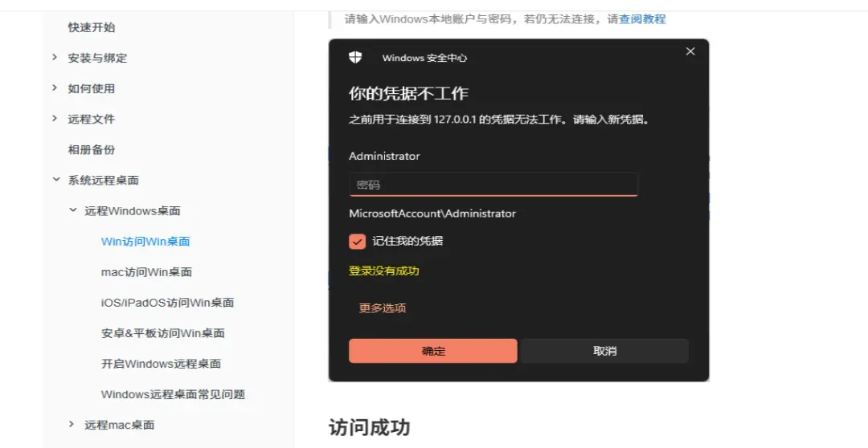The height and width of the screenshot is (448, 868).
Task: Open 更多选项 link in dialog
Action: coord(382,308)
